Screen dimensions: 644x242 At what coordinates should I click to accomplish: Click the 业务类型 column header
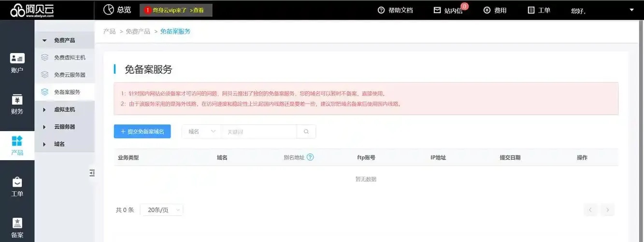click(x=128, y=158)
